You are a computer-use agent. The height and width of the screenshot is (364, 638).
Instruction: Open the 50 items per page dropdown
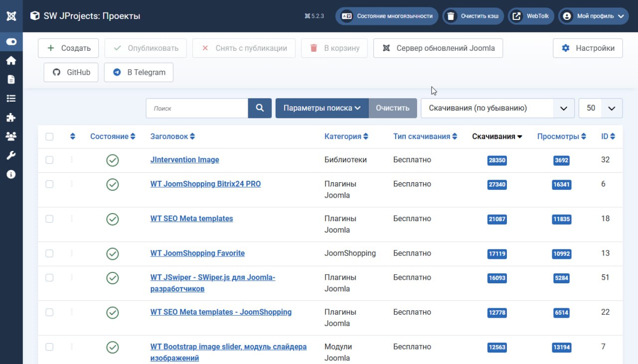coord(600,108)
